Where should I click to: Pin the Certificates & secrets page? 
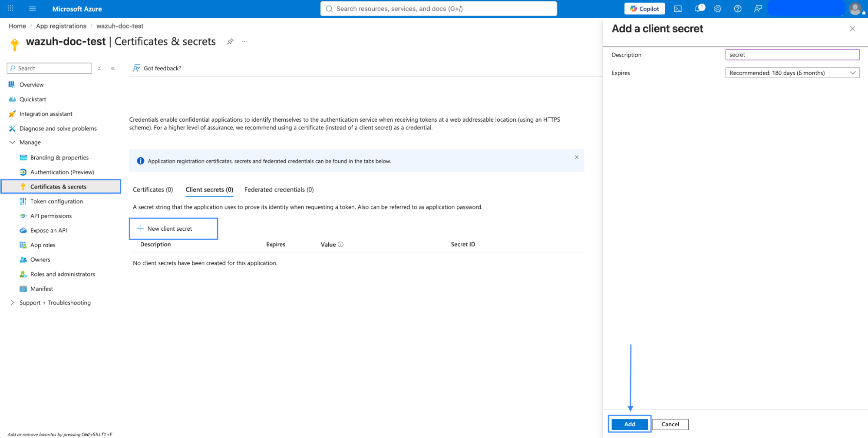[x=230, y=41]
